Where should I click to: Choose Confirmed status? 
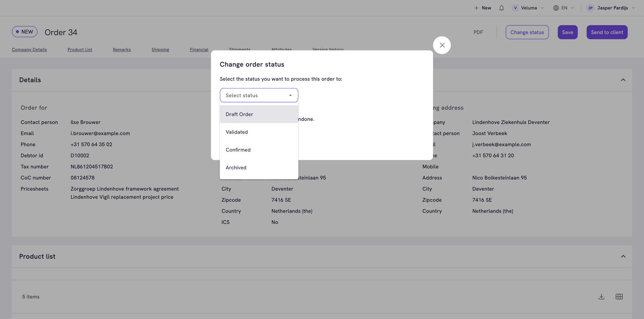click(259, 150)
